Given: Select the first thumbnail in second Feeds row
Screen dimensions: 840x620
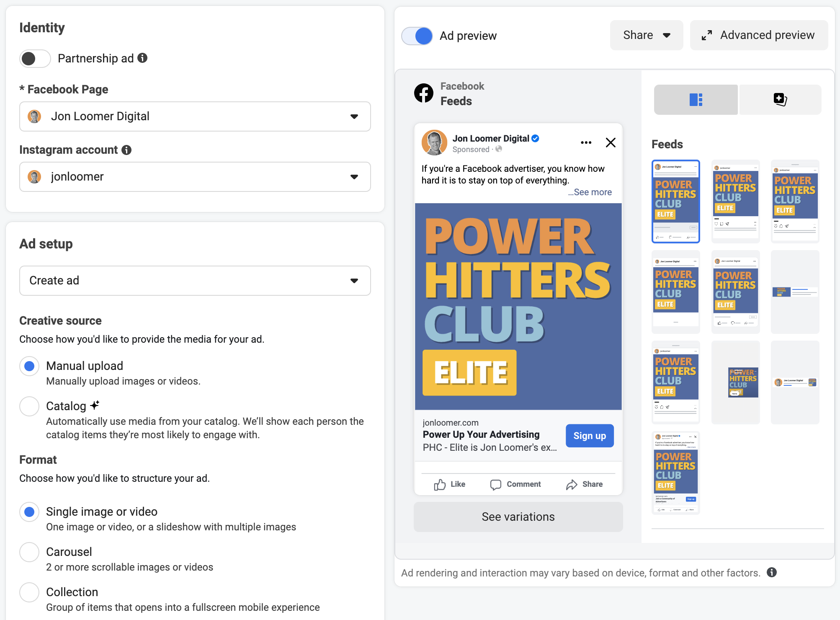Looking at the screenshot, I should coord(675,292).
